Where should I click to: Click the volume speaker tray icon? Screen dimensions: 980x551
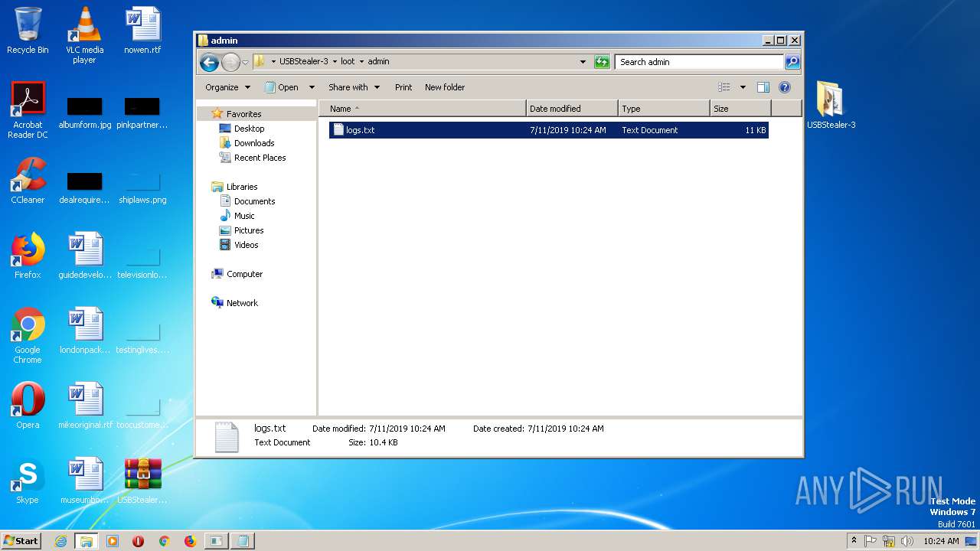point(907,541)
